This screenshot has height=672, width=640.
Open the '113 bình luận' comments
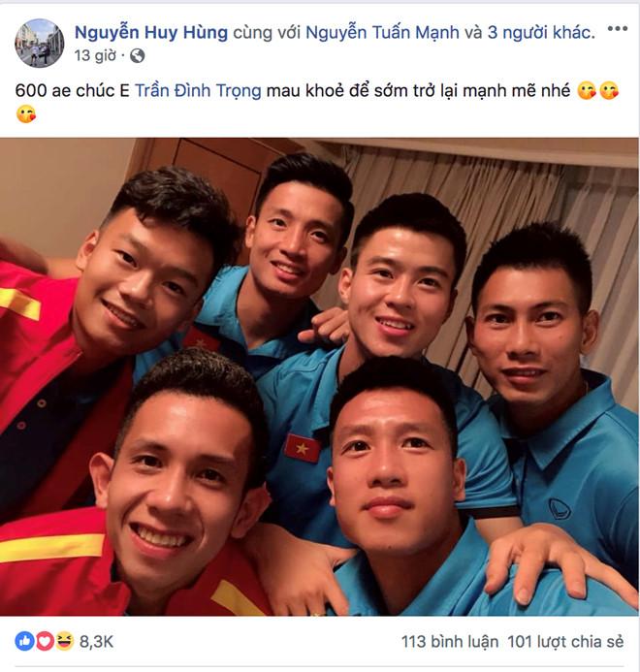point(450,642)
